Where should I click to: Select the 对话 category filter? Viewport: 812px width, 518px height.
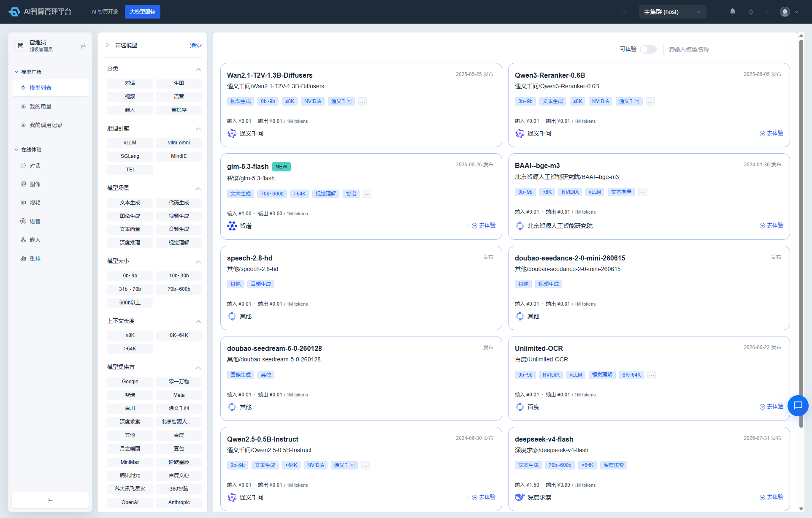(x=130, y=83)
